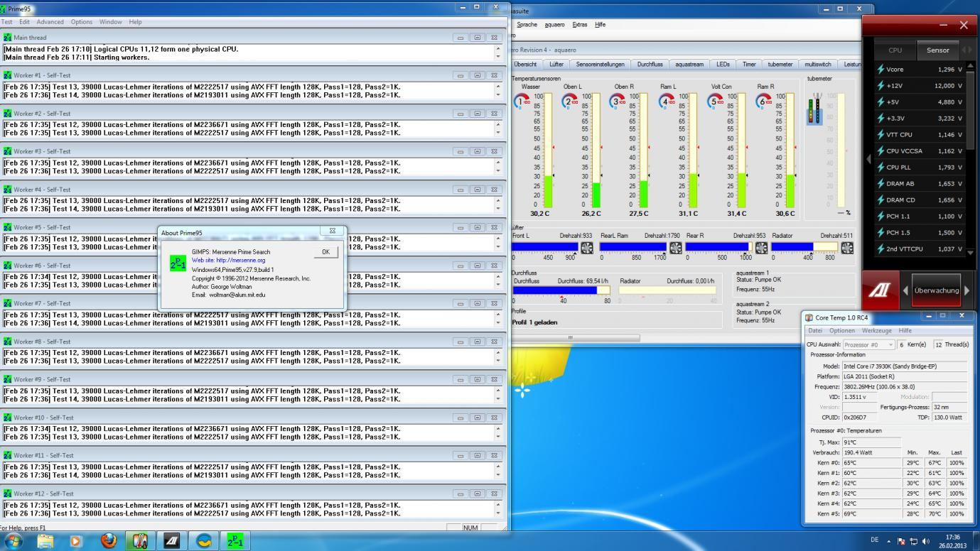The image size is (980, 551).
Task: Click Main thread window icon
Action: click(8, 38)
